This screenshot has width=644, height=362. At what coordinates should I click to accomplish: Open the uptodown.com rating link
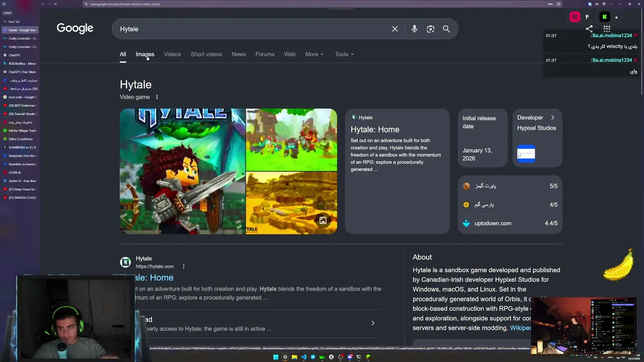point(510,223)
